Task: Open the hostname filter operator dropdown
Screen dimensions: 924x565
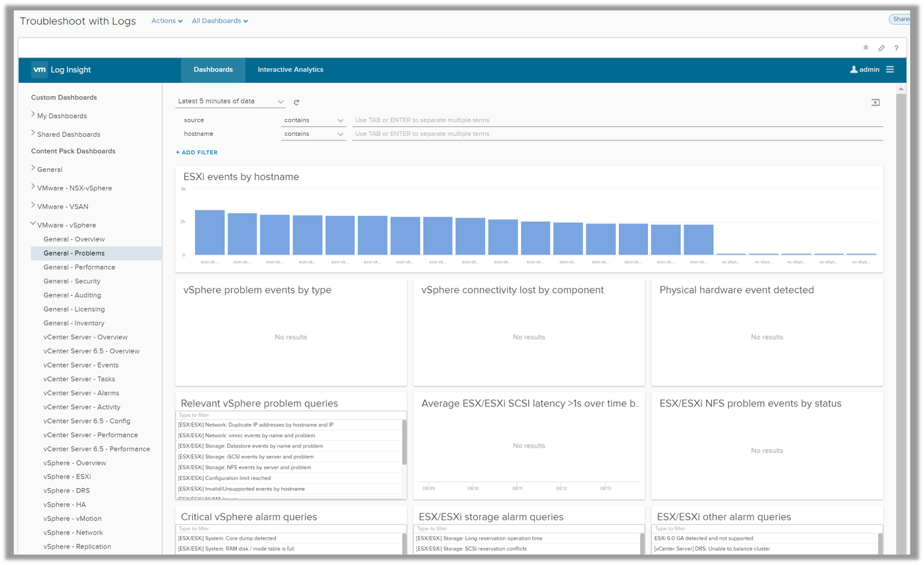Action: (x=313, y=134)
